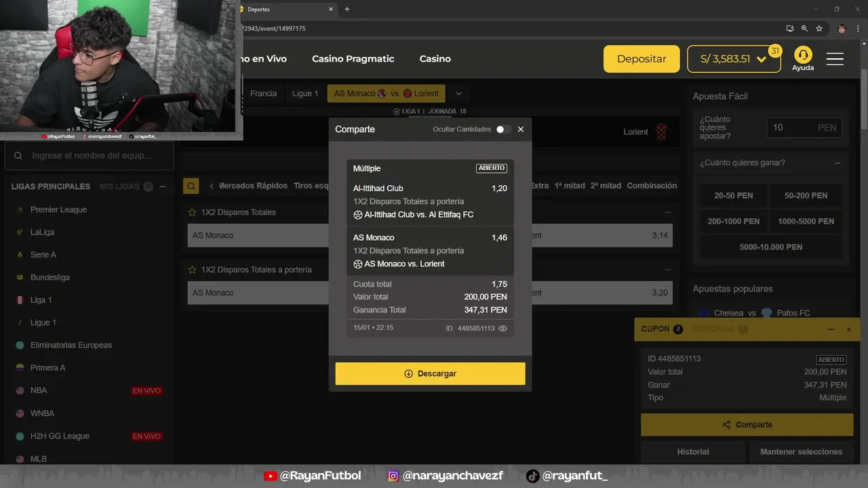Open the Ayuda headset help icon
The height and width of the screenshot is (488, 868).
(803, 59)
